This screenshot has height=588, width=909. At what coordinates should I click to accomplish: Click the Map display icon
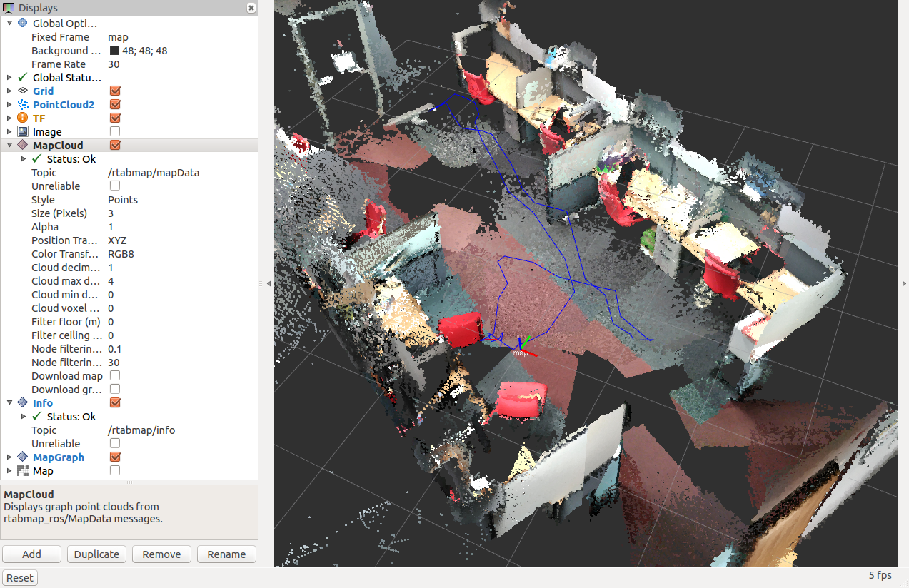coord(22,471)
